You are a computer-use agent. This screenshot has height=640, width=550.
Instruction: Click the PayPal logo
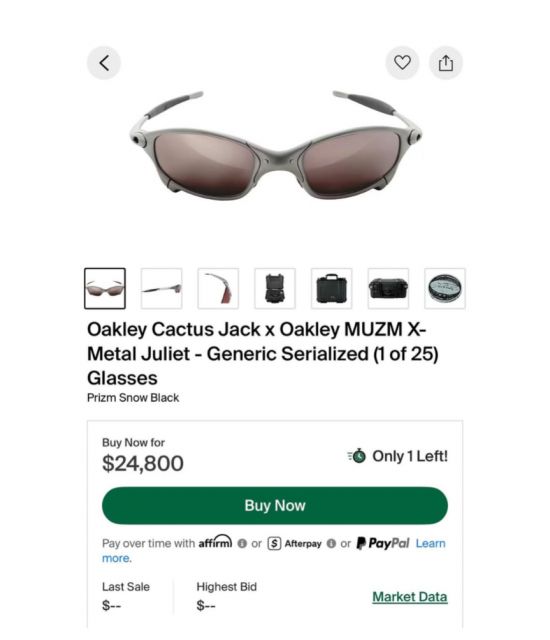coord(383,543)
